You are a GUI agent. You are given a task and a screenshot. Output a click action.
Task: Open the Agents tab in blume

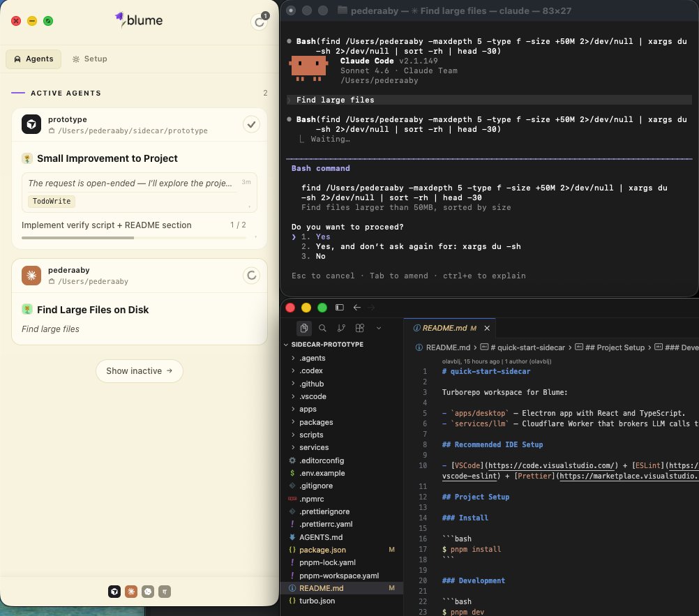(33, 59)
